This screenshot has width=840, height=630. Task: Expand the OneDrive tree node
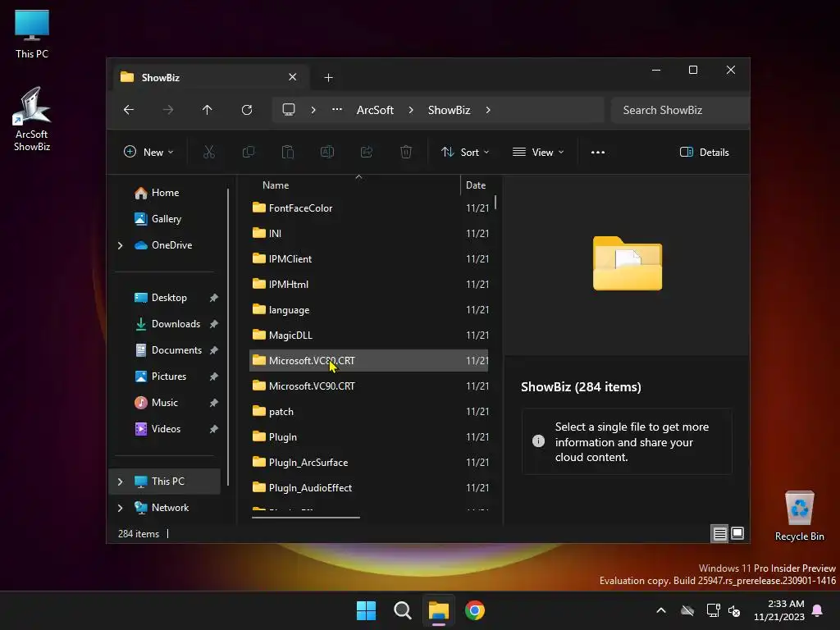(120, 245)
